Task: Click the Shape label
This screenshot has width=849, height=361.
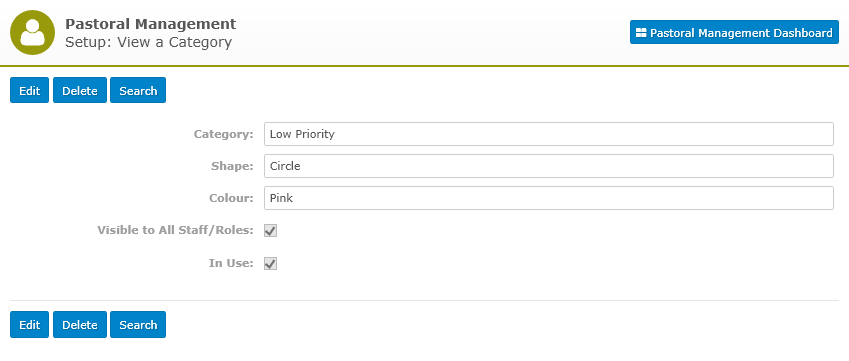Action: (232, 166)
